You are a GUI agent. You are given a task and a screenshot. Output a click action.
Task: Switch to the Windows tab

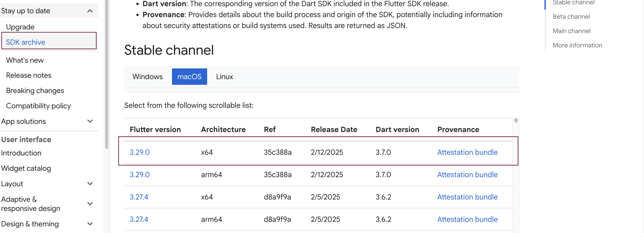[148, 77]
